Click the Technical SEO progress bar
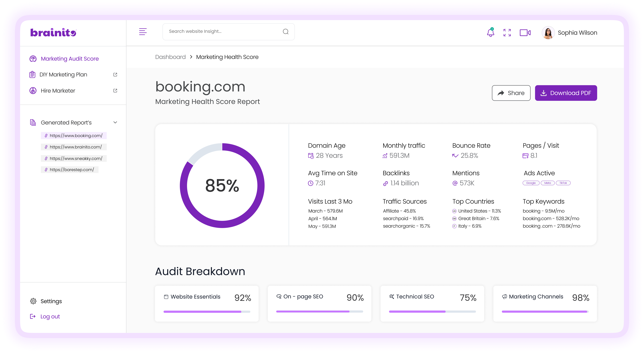The width and height of the screenshot is (644, 353). (x=432, y=312)
